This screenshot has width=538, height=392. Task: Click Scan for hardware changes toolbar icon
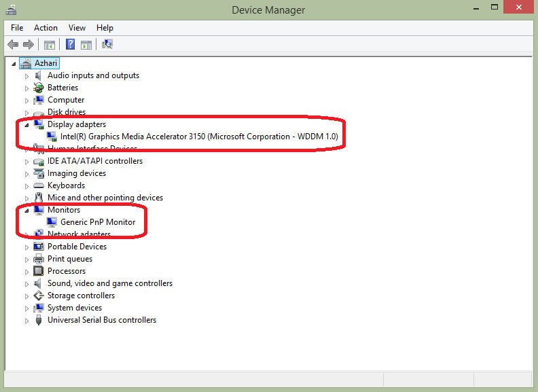point(107,44)
